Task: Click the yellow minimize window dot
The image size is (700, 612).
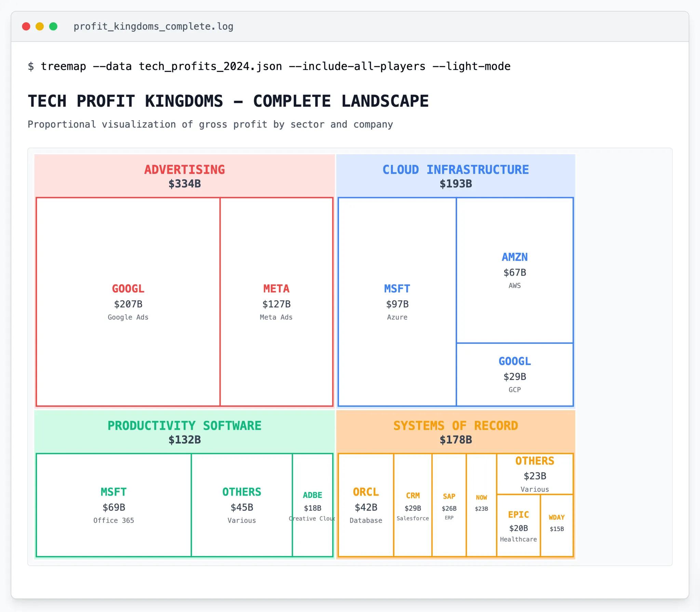Action: click(40, 26)
